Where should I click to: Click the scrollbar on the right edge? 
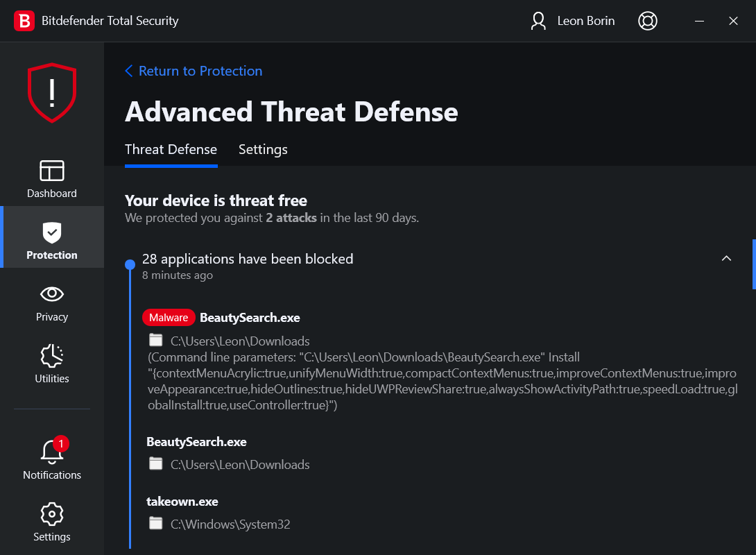753,264
